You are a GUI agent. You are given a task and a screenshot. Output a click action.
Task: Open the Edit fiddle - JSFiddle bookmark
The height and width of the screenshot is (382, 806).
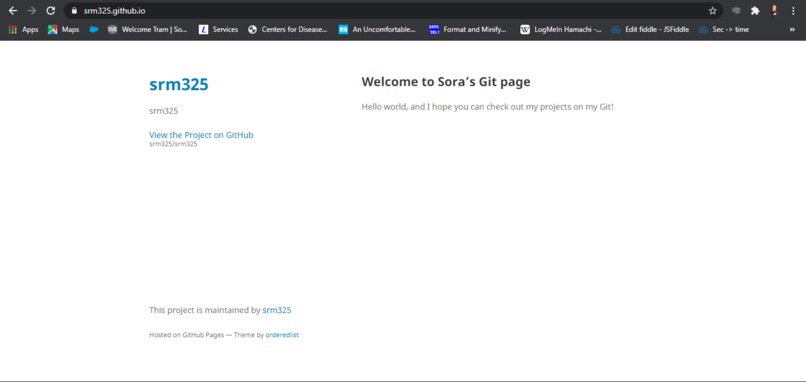tap(650, 29)
